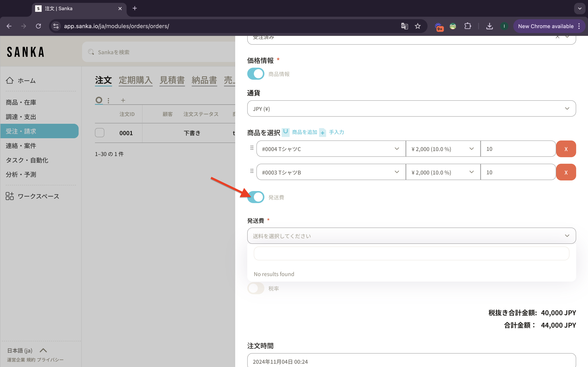Click the 商品を追加 link

click(x=304, y=132)
